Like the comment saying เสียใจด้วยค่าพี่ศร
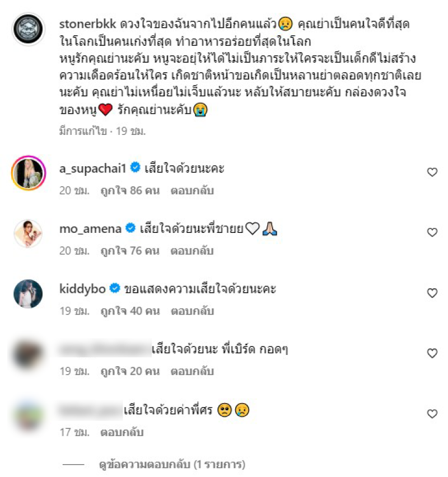 coord(432,414)
